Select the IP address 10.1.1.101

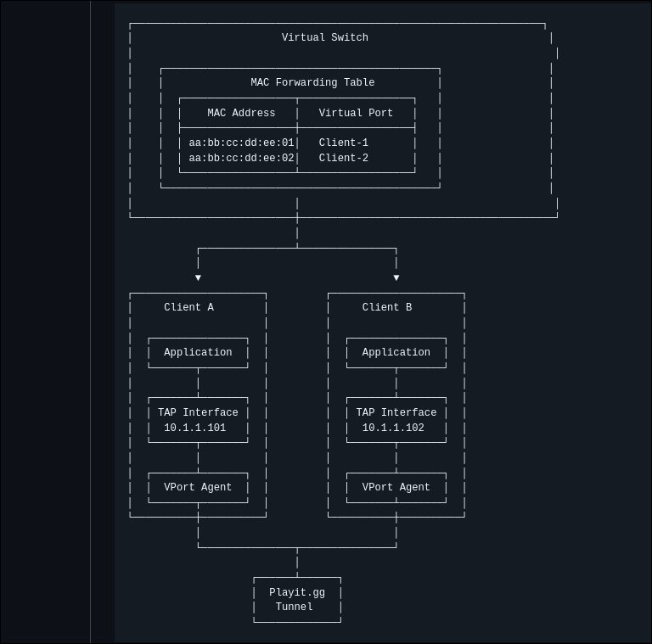click(195, 428)
